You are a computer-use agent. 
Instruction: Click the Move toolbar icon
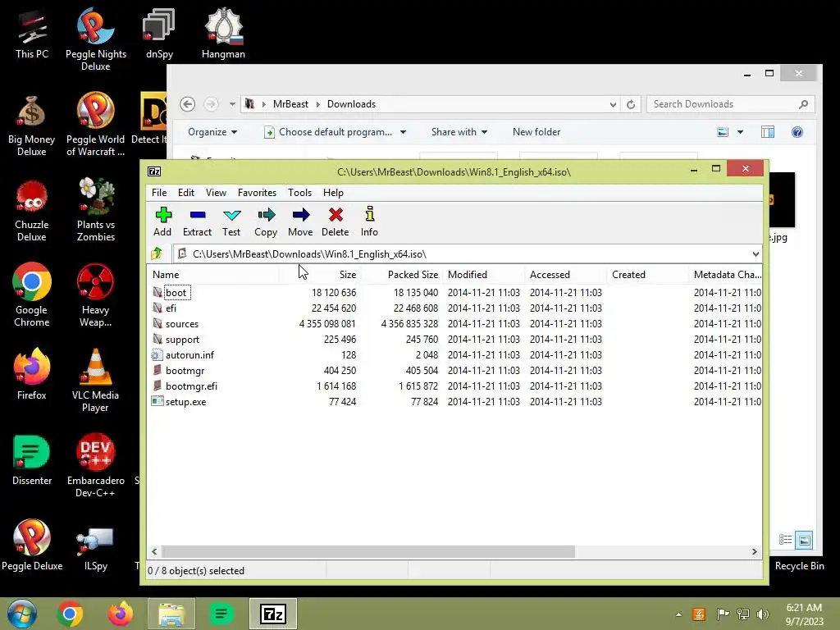[300, 221]
